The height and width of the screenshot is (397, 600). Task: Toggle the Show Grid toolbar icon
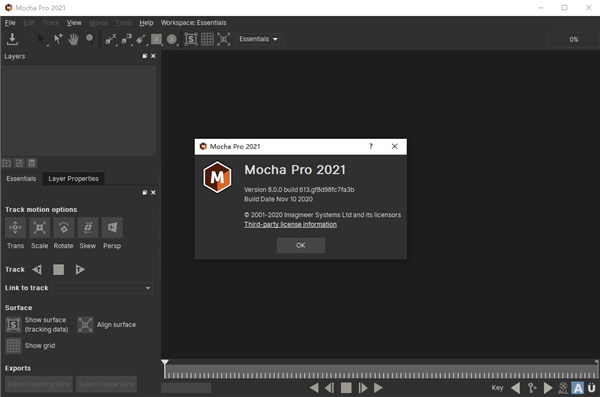pyautogui.click(x=207, y=39)
